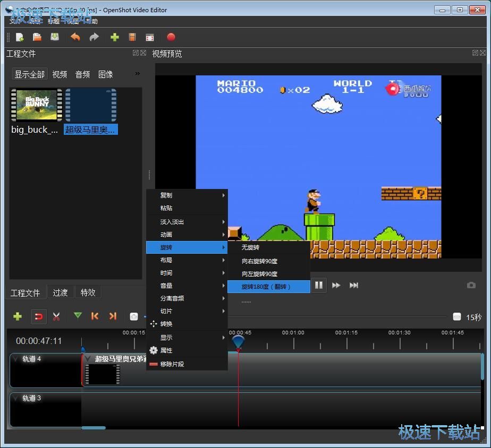Screen dimensions: 491x448
Task: Select Rotate 180 degrees flip
Action: pos(269,287)
